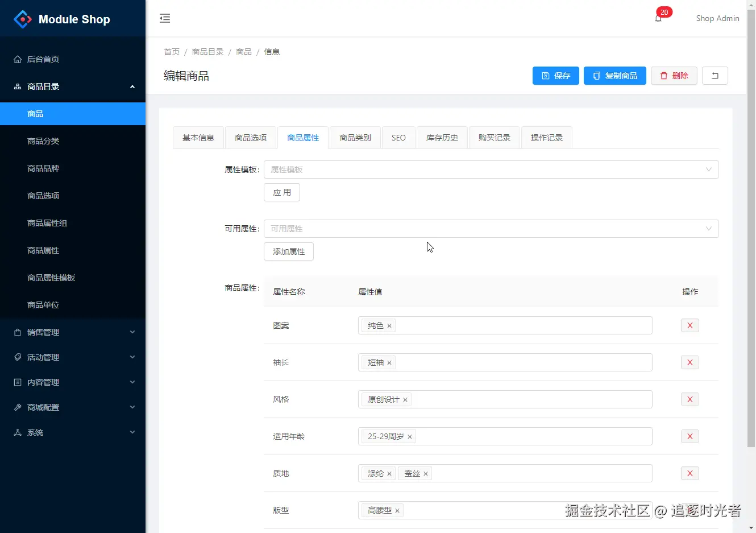Screen dimensions: 756x533
Task: Click the 添加属性 button
Action: point(289,251)
